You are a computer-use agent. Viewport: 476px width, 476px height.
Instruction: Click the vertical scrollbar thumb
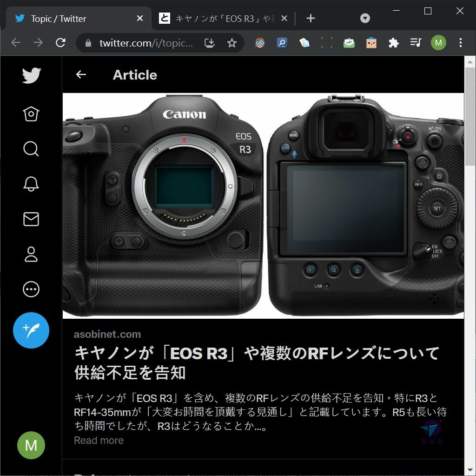tap(470, 117)
